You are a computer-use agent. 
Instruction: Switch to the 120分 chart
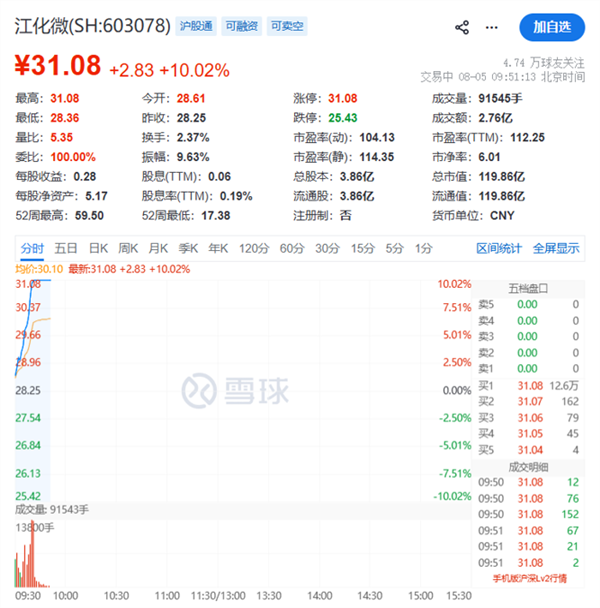pyautogui.click(x=254, y=248)
